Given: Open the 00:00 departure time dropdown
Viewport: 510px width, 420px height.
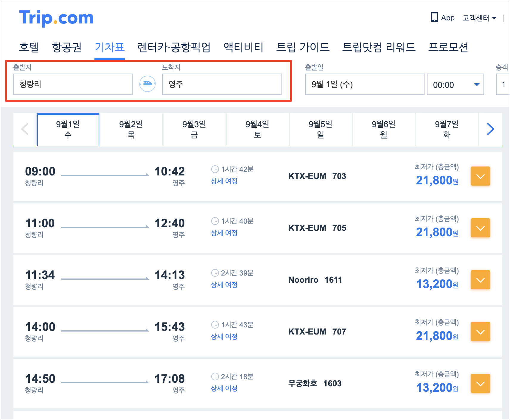Looking at the screenshot, I should point(455,85).
